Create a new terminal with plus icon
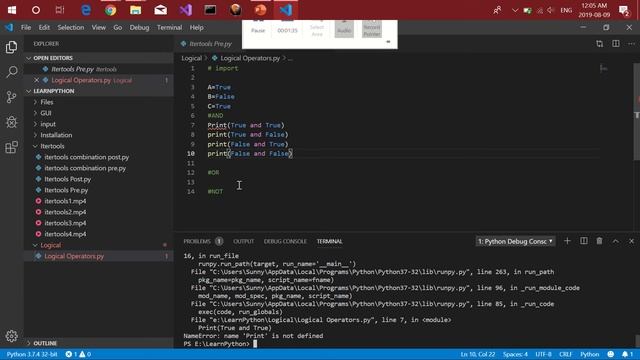This screenshot has height=360, width=640. point(567,241)
